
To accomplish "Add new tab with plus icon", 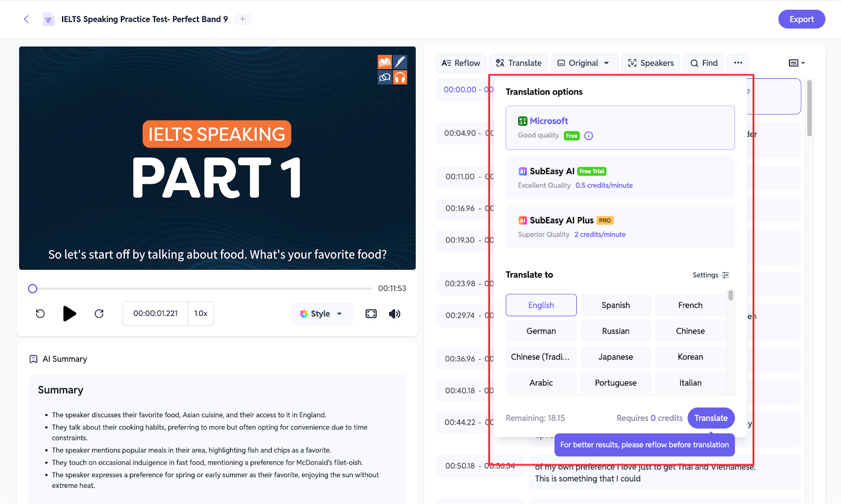I will pyautogui.click(x=242, y=19).
